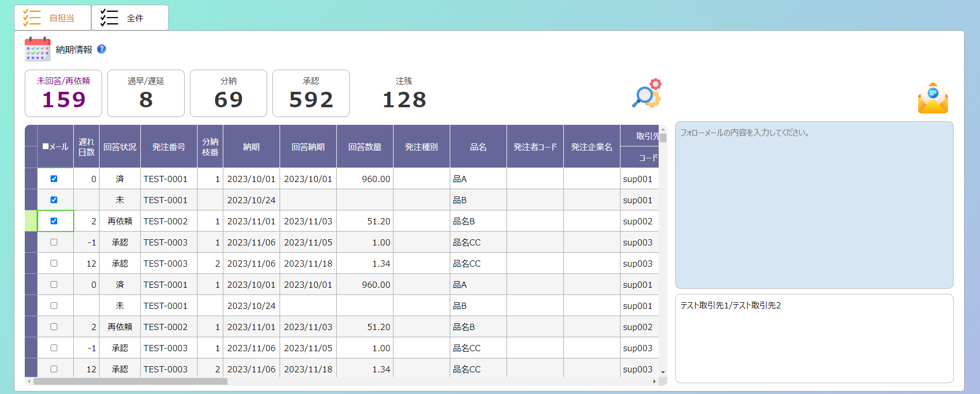
Task: Select the 注残 128 counter
Action: [x=404, y=93]
